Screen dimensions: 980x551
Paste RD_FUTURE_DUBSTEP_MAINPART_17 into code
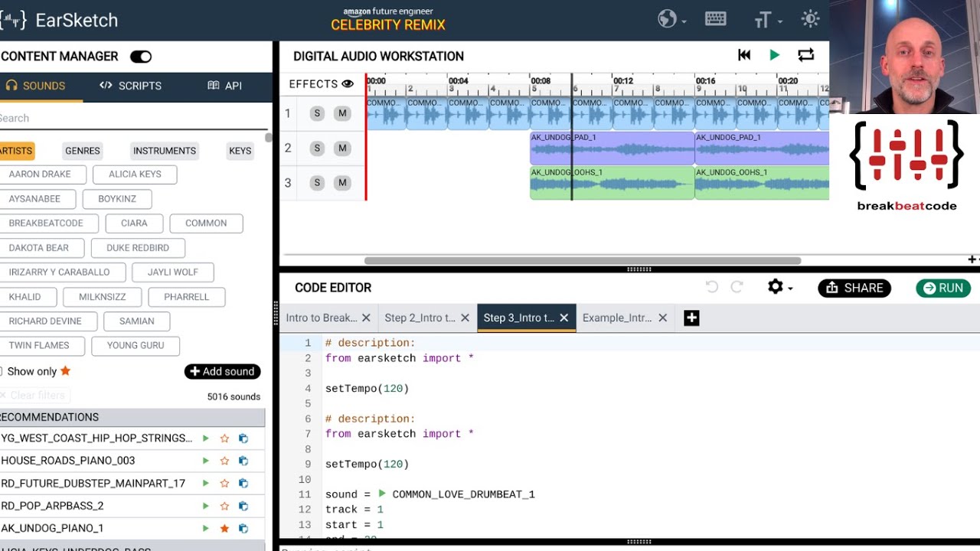click(243, 484)
